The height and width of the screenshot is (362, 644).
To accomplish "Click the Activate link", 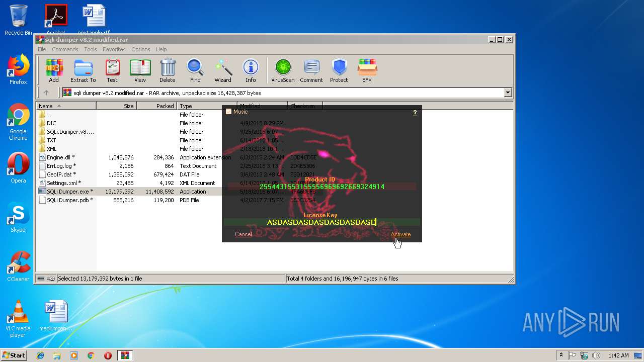I will [x=400, y=234].
